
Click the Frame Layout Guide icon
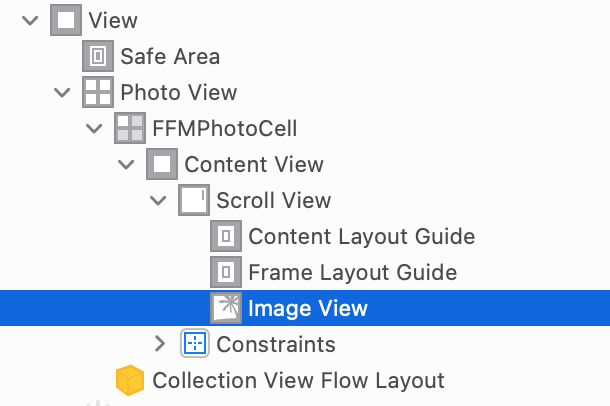click(x=226, y=272)
